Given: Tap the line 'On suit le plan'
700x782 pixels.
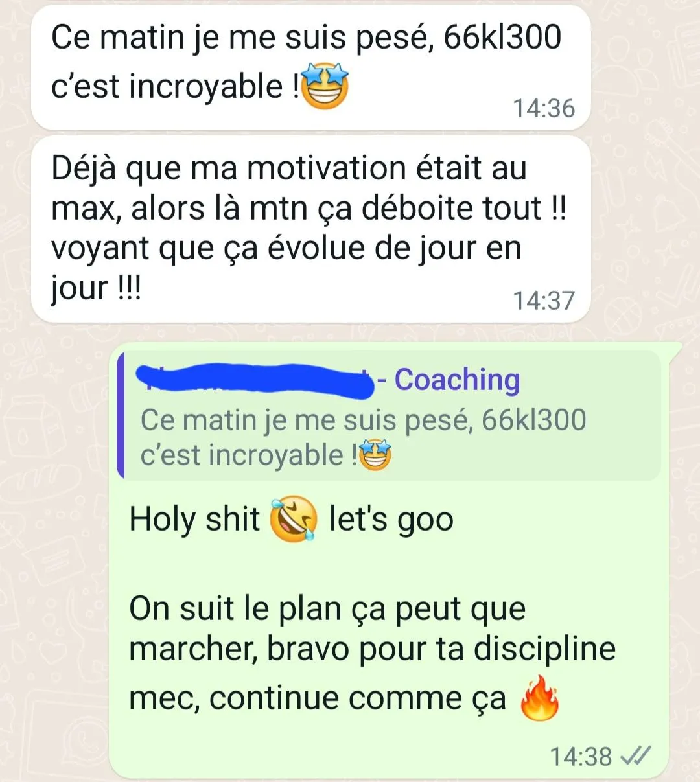Looking at the screenshot, I should coord(327,609).
